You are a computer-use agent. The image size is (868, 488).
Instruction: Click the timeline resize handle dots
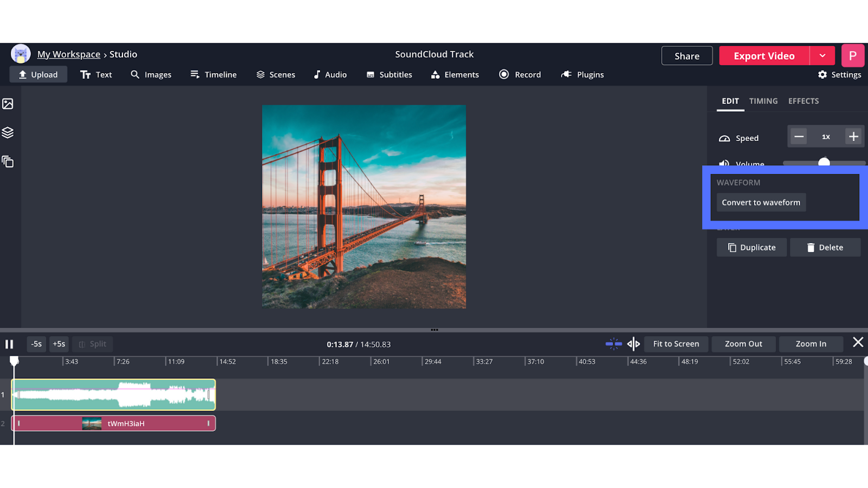click(434, 330)
